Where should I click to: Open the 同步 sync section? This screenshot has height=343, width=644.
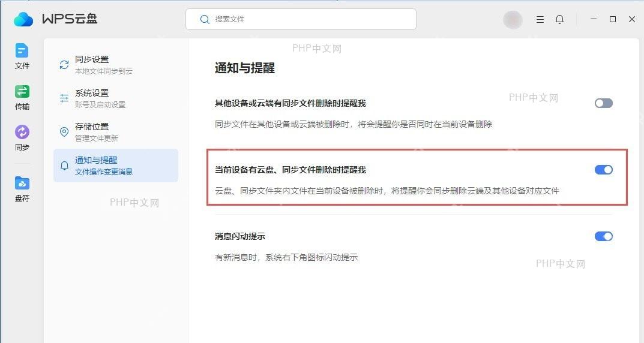pos(22,138)
